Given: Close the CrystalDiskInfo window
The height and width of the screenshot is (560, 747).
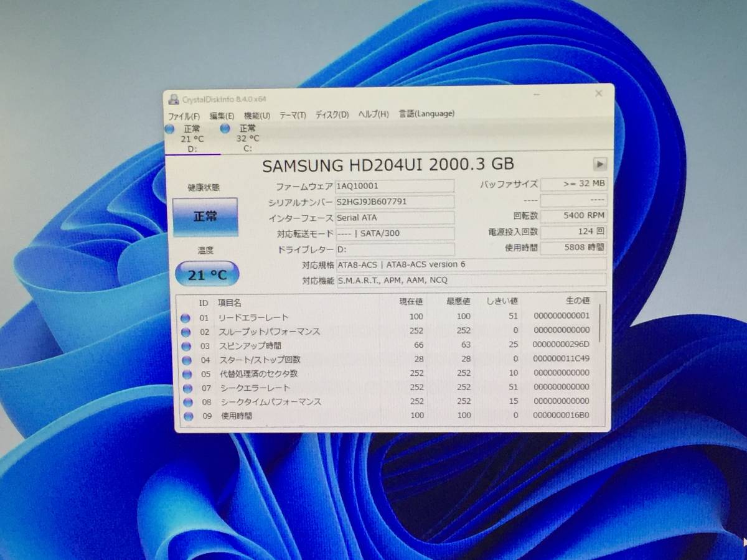Looking at the screenshot, I should 598,93.
